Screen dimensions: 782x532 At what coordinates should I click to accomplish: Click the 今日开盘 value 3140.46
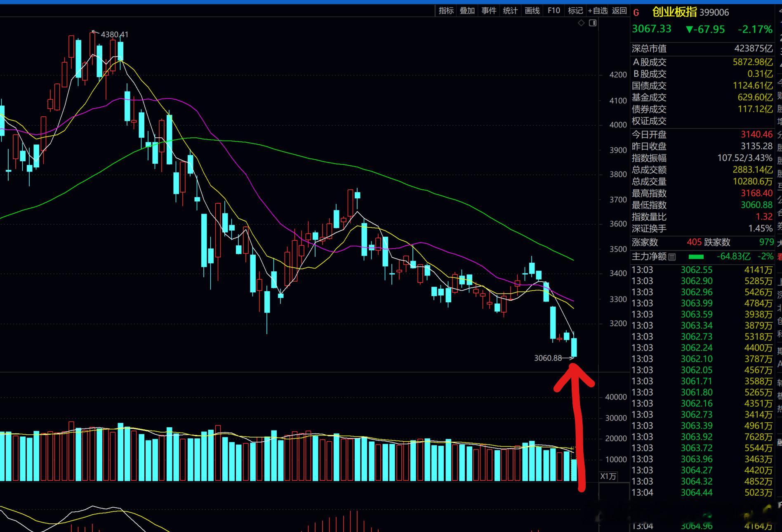coord(756,134)
